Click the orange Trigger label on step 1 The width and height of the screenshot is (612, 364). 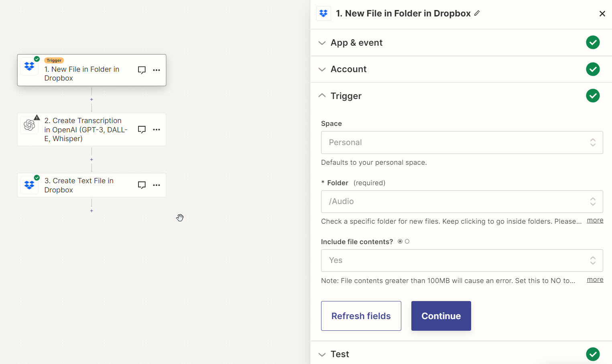pos(54,61)
